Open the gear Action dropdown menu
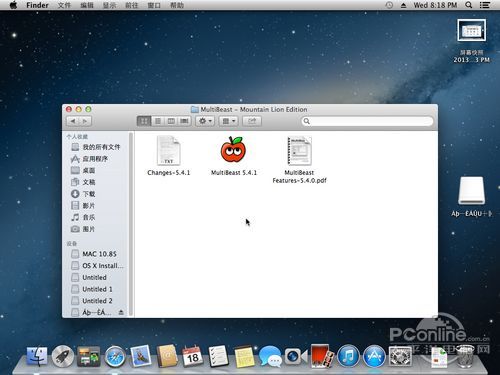 (205, 121)
